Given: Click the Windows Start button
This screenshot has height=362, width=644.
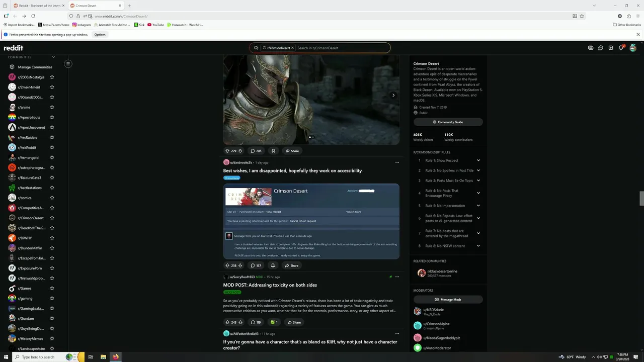Looking at the screenshot, I should pyautogui.click(x=6, y=357).
